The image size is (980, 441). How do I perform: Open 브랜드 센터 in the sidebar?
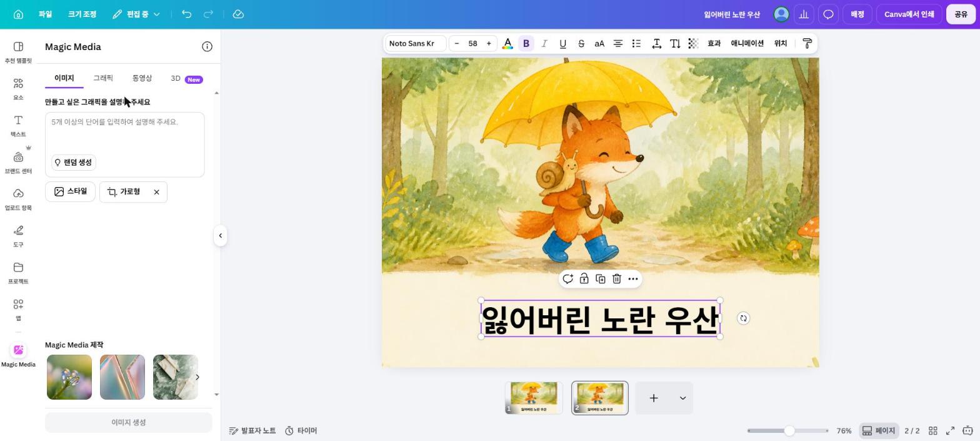coord(18,163)
